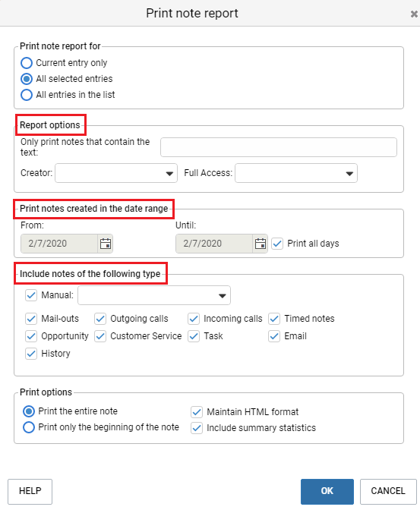Open the Until date calendar picker
Screen dimensions: 420x510
pos(261,244)
